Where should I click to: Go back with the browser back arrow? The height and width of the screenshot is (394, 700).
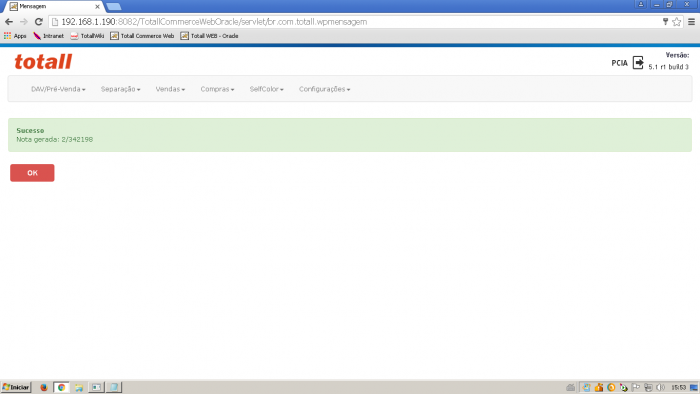point(9,22)
